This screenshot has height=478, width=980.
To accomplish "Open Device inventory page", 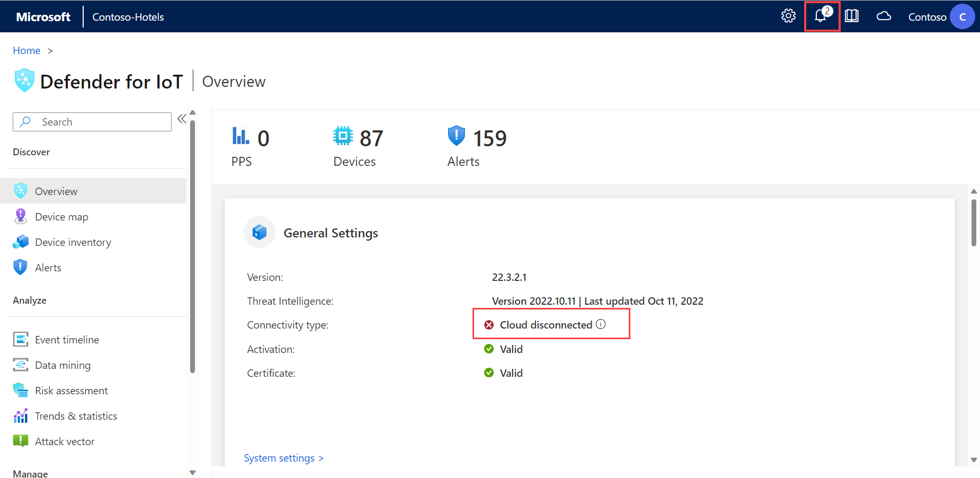I will (x=73, y=242).
